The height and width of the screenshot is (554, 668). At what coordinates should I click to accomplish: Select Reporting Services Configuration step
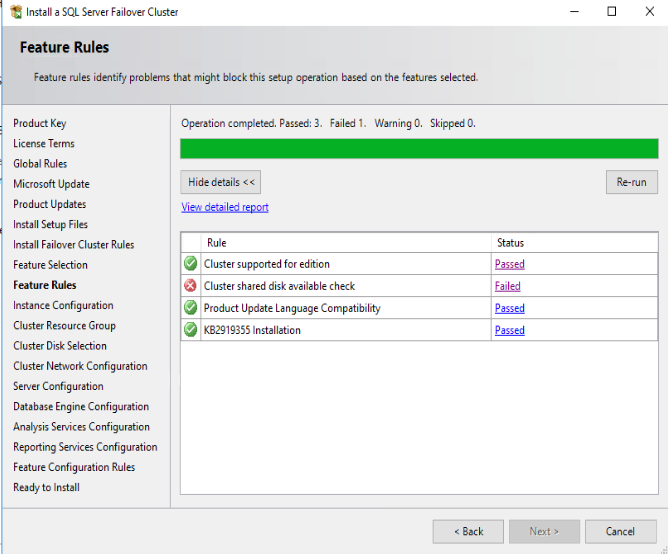click(85, 447)
